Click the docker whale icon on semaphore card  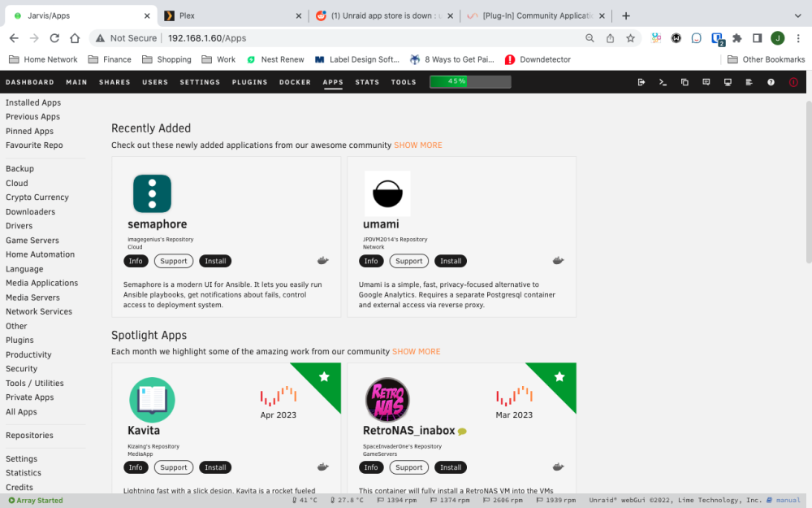point(322,260)
